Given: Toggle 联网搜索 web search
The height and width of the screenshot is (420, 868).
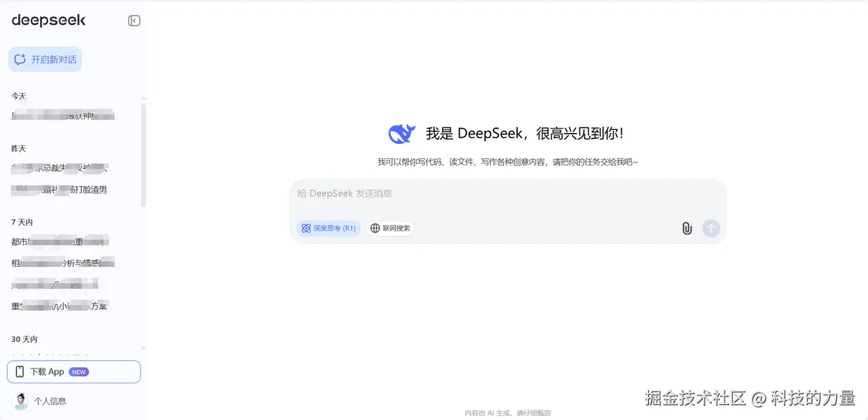Looking at the screenshot, I should pos(390,229).
